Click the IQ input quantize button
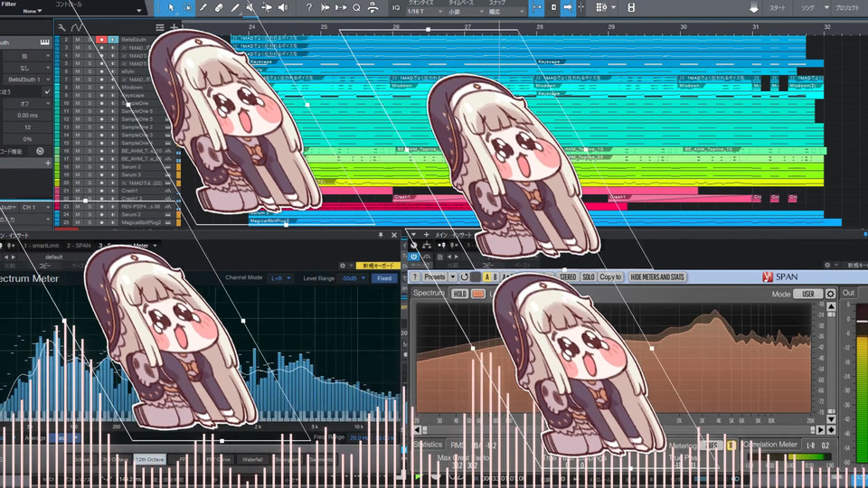This screenshot has width=868, height=488. (x=396, y=8)
